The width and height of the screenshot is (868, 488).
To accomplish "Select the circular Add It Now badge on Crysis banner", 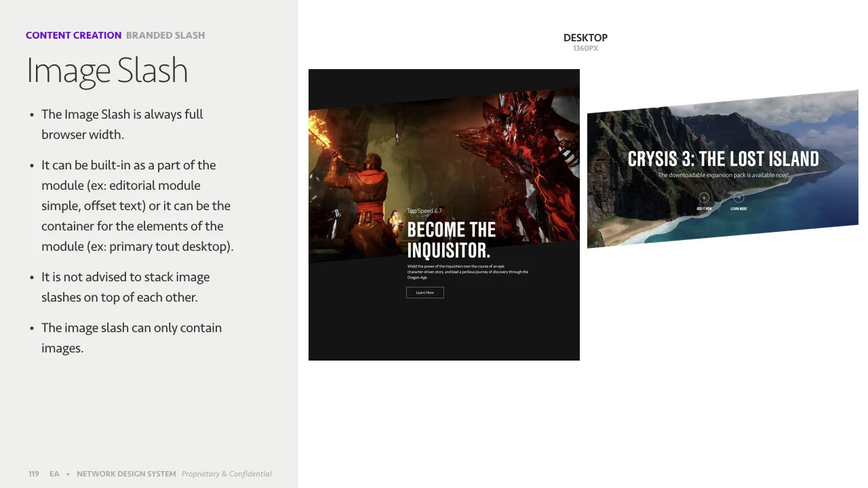I will 704,197.
